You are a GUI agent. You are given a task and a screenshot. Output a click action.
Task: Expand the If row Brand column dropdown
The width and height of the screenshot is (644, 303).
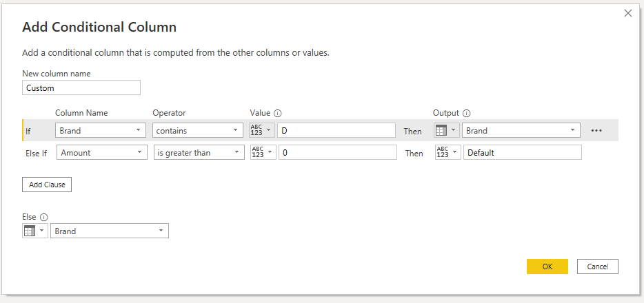[101, 130]
